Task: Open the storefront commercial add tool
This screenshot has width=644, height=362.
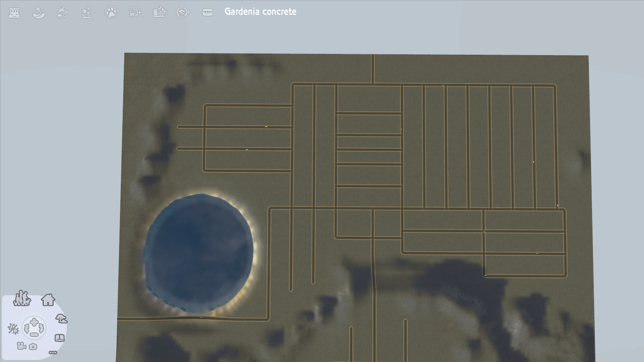Action: [x=136, y=12]
